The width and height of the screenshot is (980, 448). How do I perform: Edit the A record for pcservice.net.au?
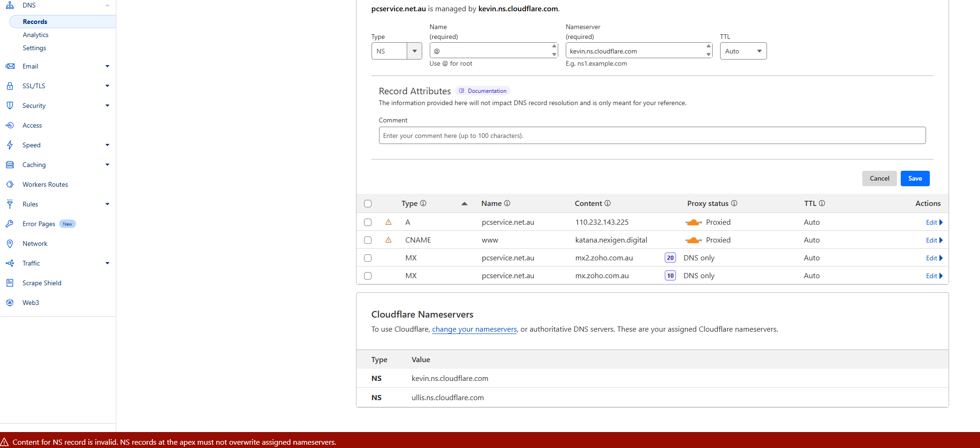934,222
